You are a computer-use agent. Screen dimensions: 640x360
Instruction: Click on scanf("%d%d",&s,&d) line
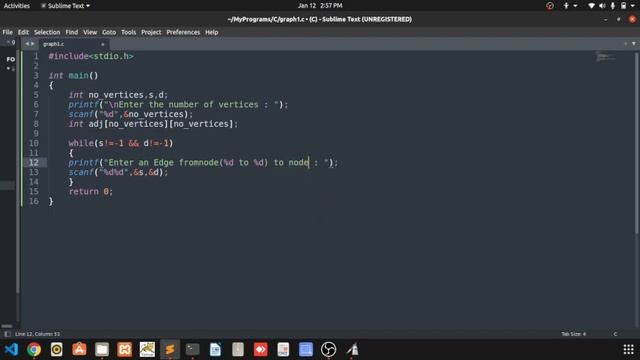tap(118, 172)
